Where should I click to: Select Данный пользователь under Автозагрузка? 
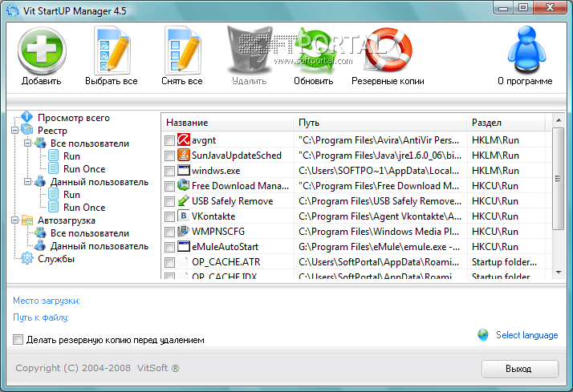99,246
